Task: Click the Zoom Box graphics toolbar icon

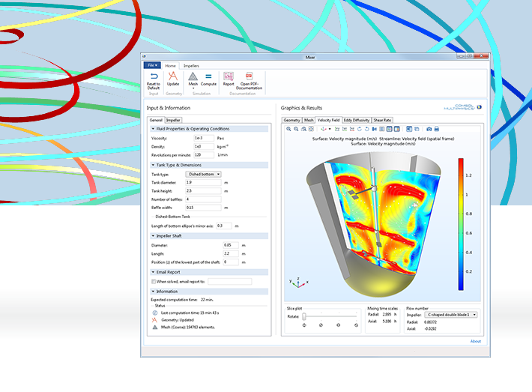Action: [303, 129]
